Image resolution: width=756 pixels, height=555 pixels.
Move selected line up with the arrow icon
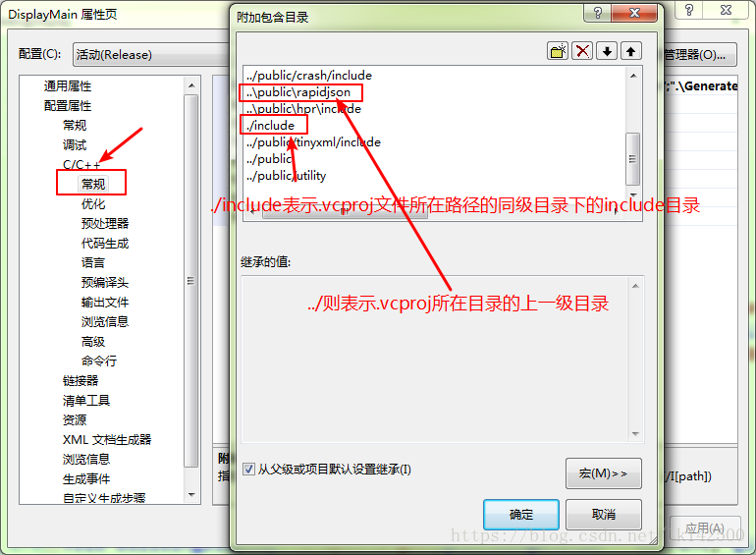630,51
